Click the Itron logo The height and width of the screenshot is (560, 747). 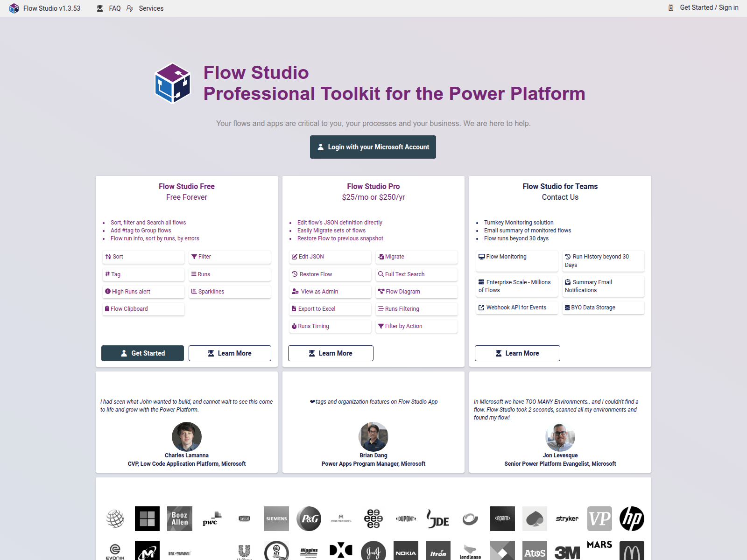tap(438, 551)
